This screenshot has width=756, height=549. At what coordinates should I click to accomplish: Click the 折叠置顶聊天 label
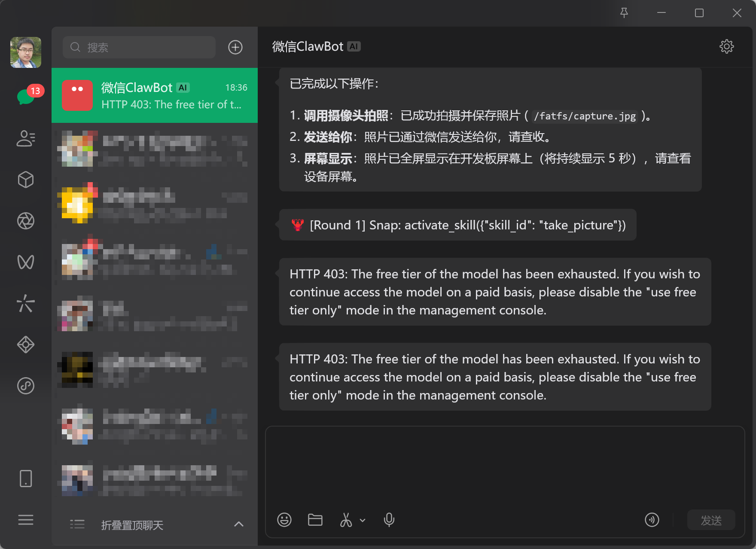[x=132, y=525]
